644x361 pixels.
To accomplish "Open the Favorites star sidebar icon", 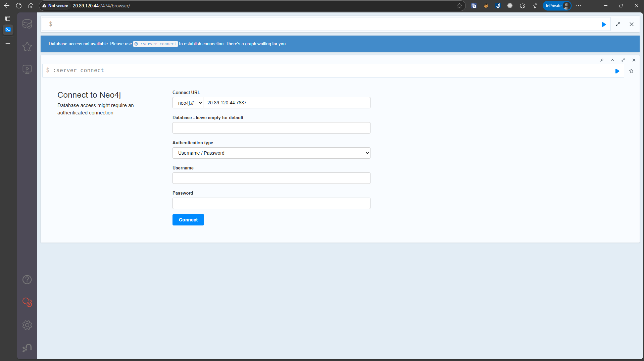I will (x=27, y=47).
